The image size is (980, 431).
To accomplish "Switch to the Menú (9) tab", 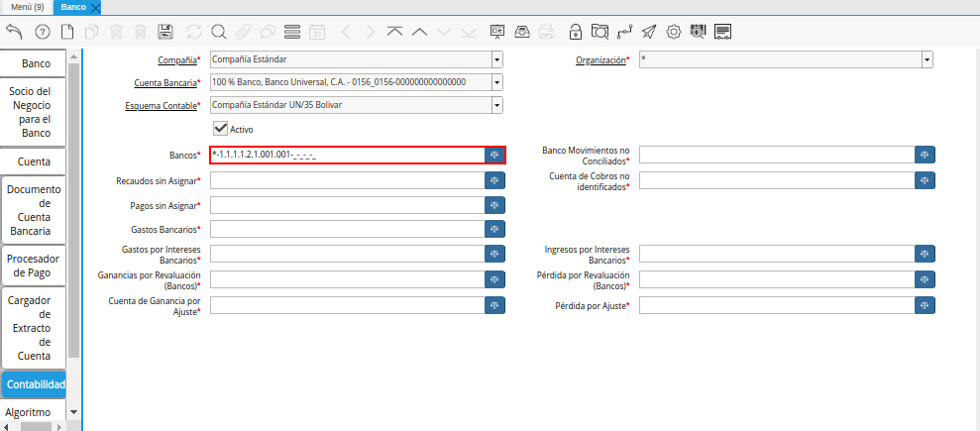I will point(26,7).
